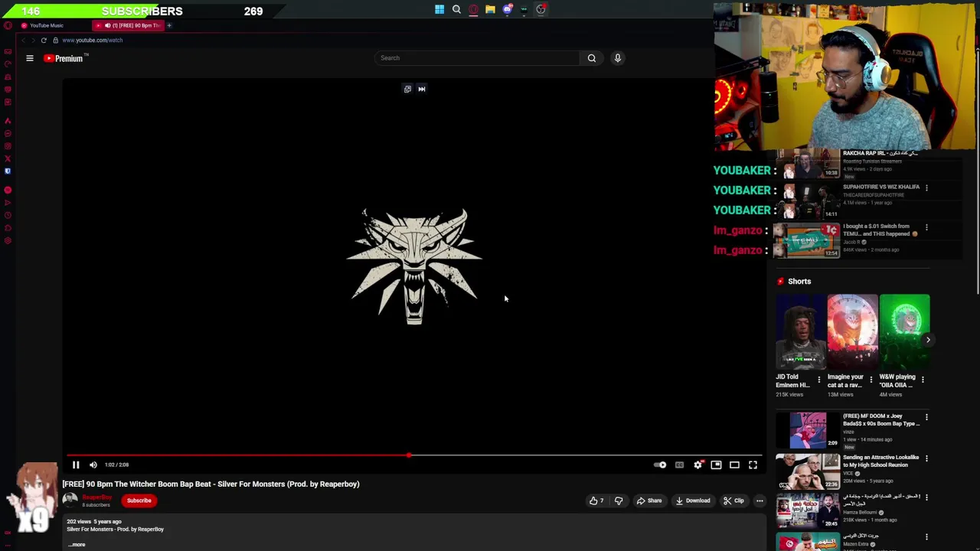Click the progress bar scrubber dot
Screen dimensions: 980x551
coord(409,455)
